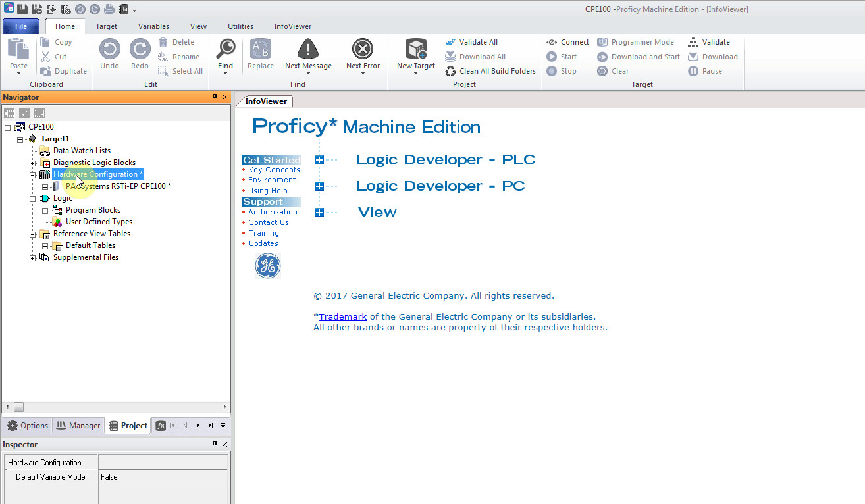The width and height of the screenshot is (865, 504).
Task: Click the Default Variable Mode False value
Action: pyautogui.click(x=163, y=477)
